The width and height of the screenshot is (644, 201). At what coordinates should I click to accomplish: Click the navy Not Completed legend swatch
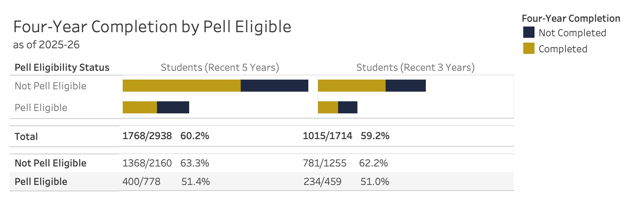point(528,33)
